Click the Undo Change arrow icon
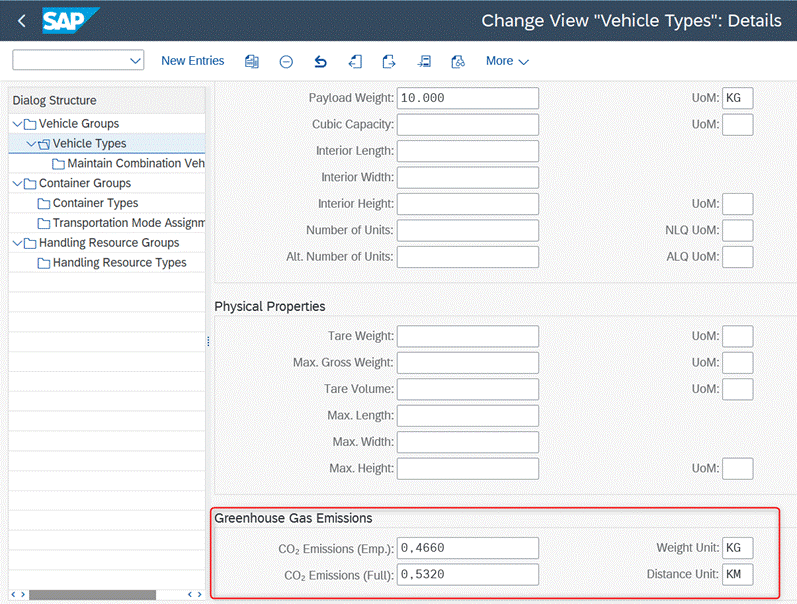This screenshot has width=797, height=604. coord(320,61)
